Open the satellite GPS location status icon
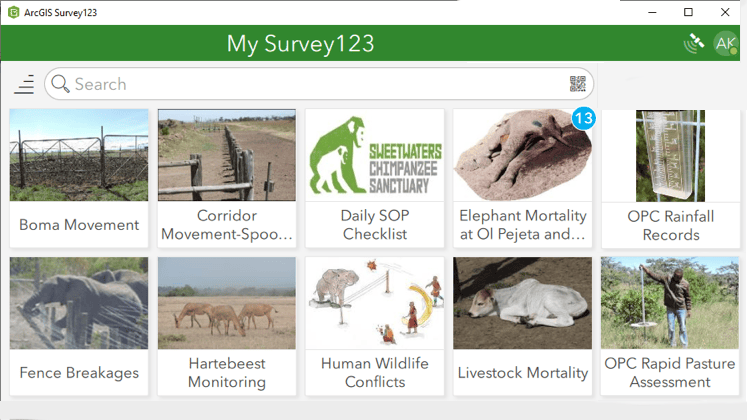 (694, 43)
